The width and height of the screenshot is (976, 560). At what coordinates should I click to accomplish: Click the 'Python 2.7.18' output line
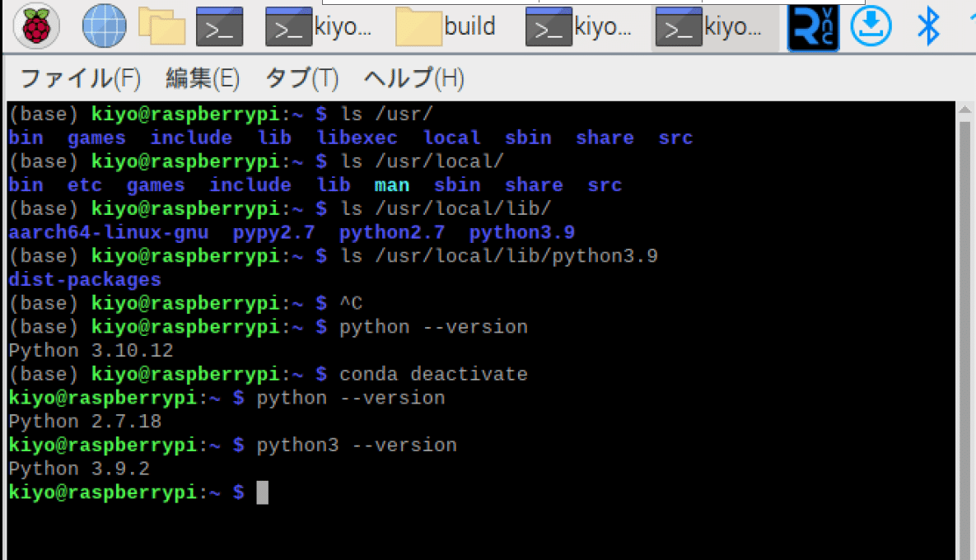85,422
